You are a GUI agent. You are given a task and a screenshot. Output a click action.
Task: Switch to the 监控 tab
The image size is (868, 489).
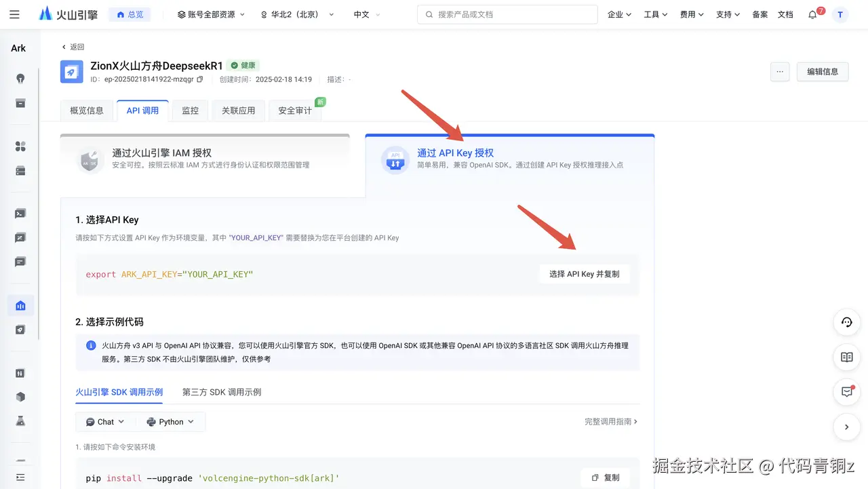(x=191, y=111)
